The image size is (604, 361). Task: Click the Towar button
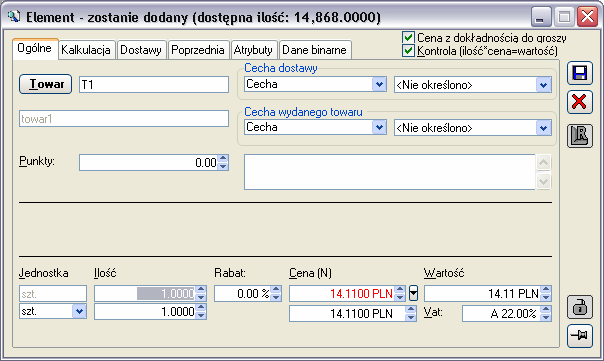pyautogui.click(x=45, y=84)
